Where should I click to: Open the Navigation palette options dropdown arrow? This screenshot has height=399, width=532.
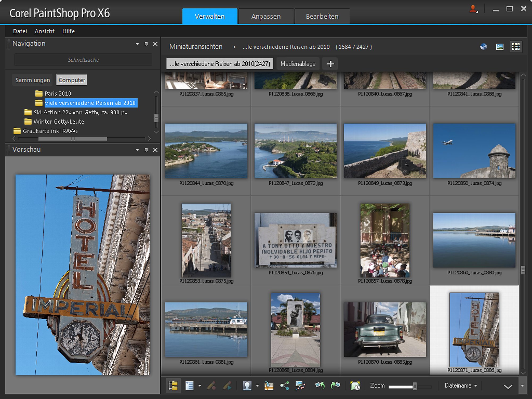tap(137, 44)
